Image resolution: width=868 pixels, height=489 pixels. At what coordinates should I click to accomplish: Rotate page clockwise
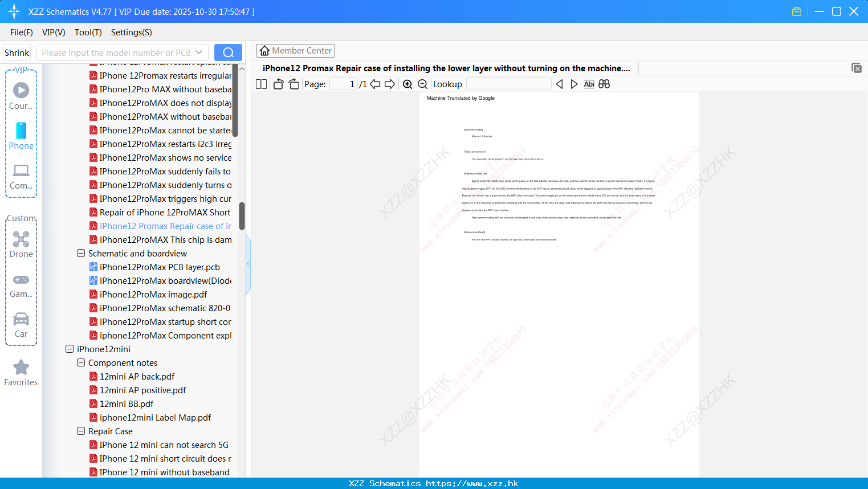click(294, 84)
